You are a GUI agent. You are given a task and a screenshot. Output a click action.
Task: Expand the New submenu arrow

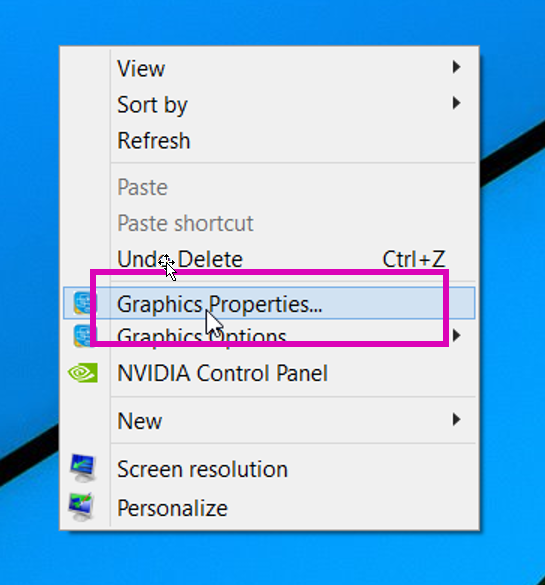456,420
